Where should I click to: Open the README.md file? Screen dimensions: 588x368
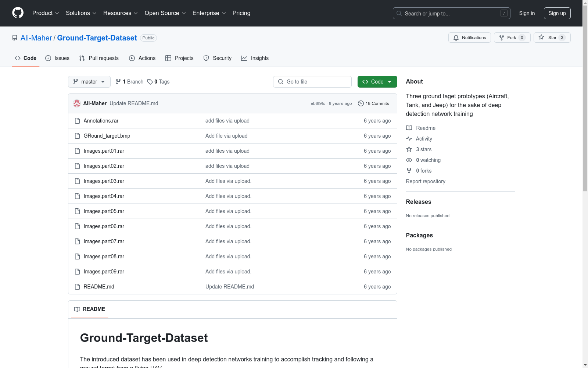point(99,287)
